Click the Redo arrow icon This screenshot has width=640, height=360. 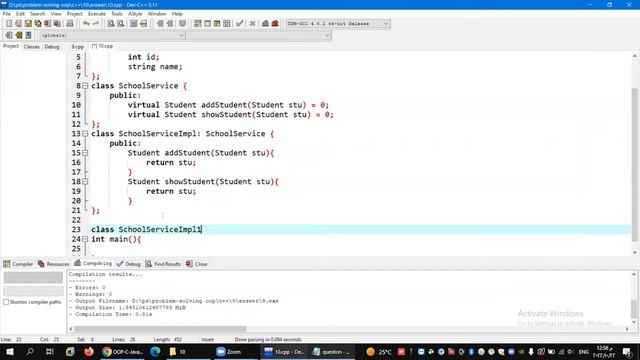pos(96,24)
